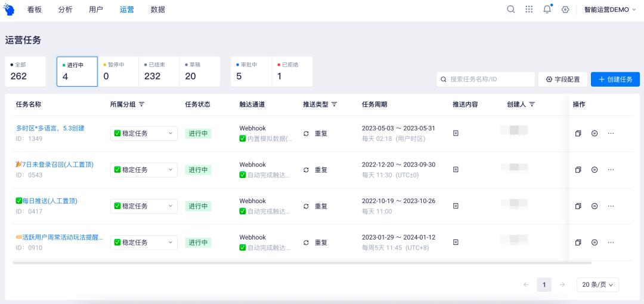Image resolution: width=644 pixels, height=304 pixels.
Task: Select the 已结束 232 status tab
Action: pyautogui.click(x=159, y=72)
